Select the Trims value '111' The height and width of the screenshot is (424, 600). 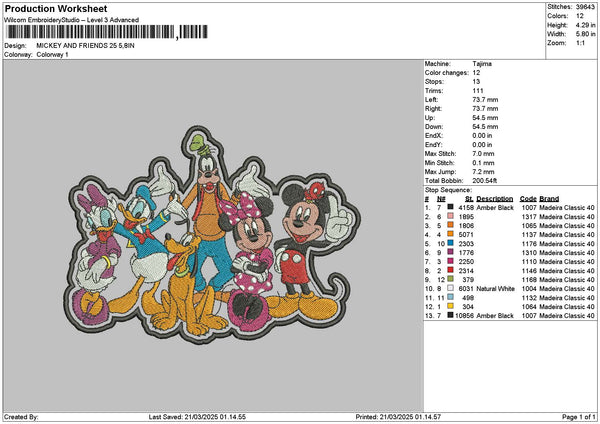(478, 91)
